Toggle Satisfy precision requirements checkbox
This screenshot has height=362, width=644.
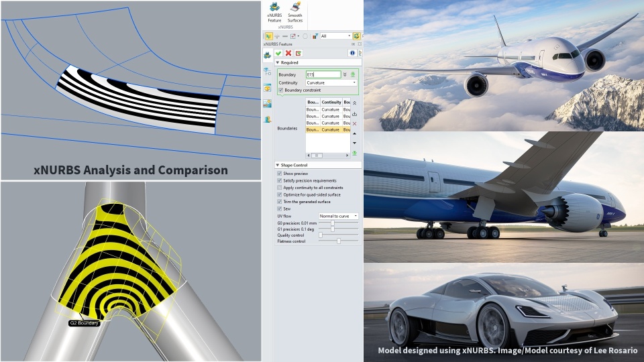coord(279,180)
